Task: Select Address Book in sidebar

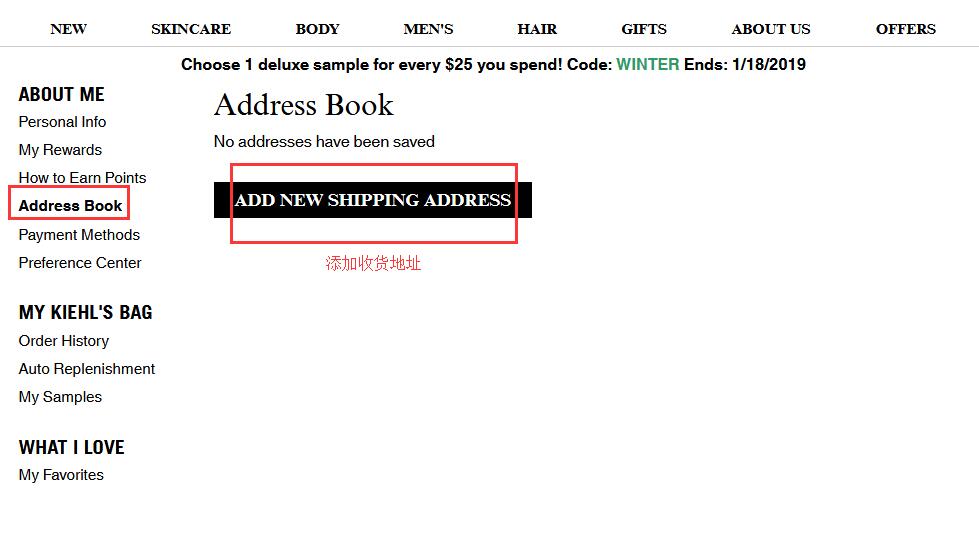Action: pyautogui.click(x=71, y=206)
